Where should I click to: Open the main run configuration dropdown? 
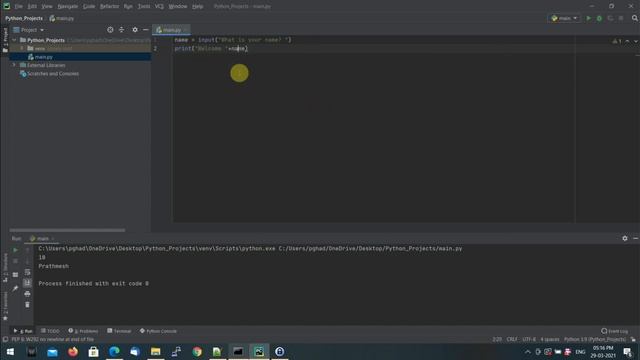[564, 18]
